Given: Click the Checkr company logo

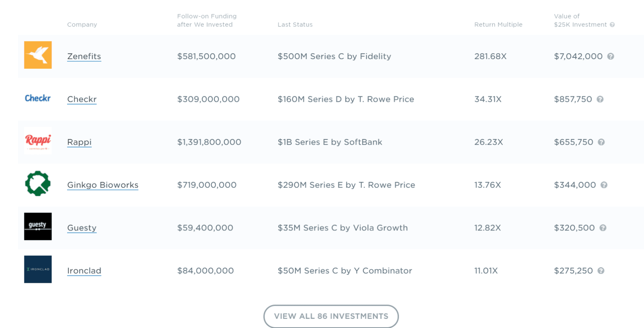Looking at the screenshot, I should 38,98.
